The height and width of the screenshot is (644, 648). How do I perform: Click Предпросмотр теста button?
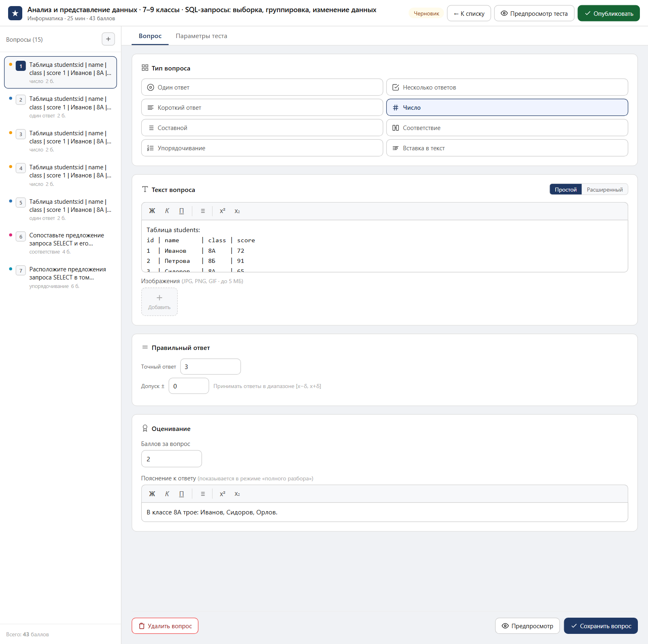(x=534, y=13)
